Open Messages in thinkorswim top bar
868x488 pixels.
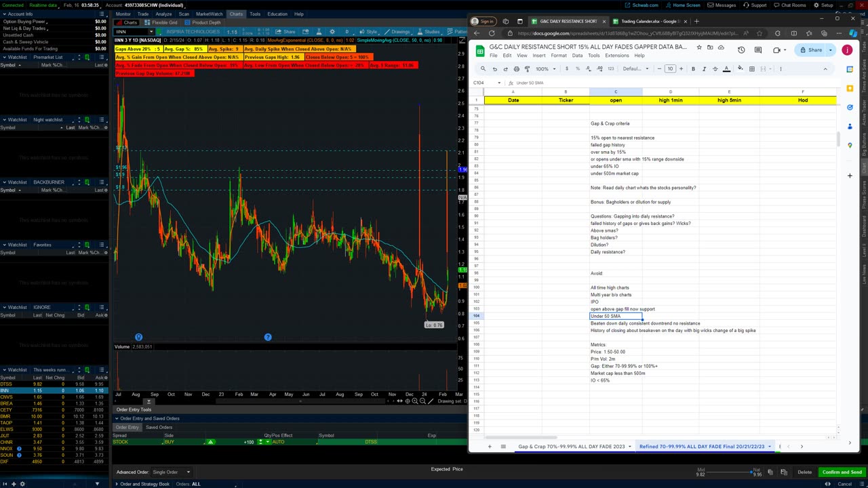[722, 5]
